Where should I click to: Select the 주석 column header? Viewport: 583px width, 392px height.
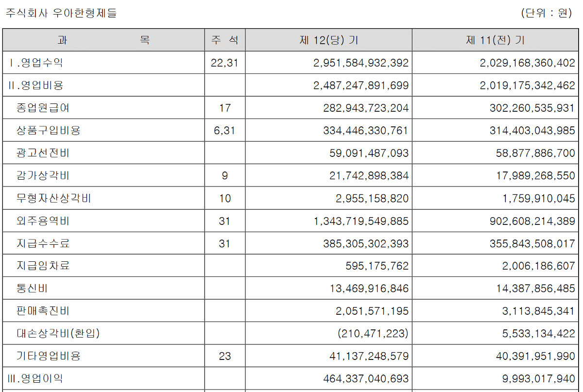225,40
